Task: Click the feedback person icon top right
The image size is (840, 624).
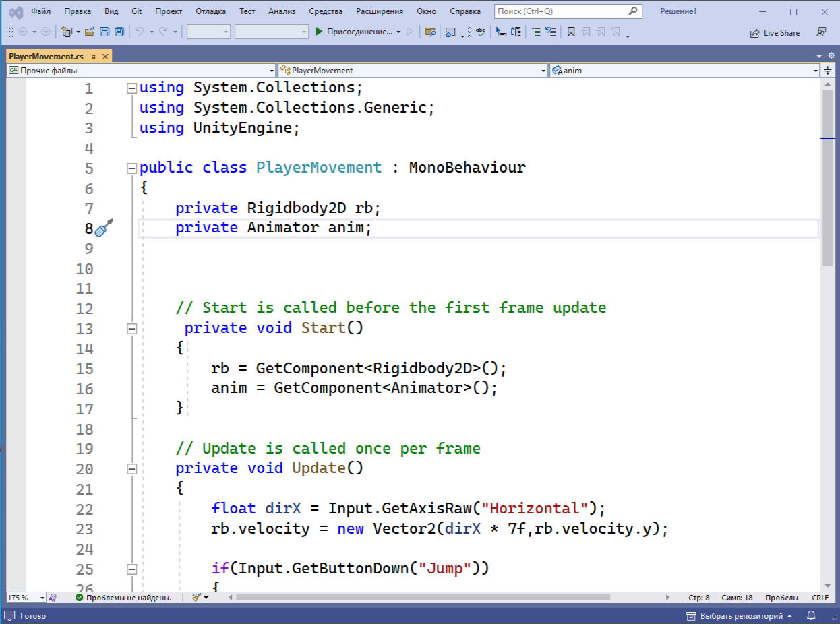Action: (x=821, y=32)
